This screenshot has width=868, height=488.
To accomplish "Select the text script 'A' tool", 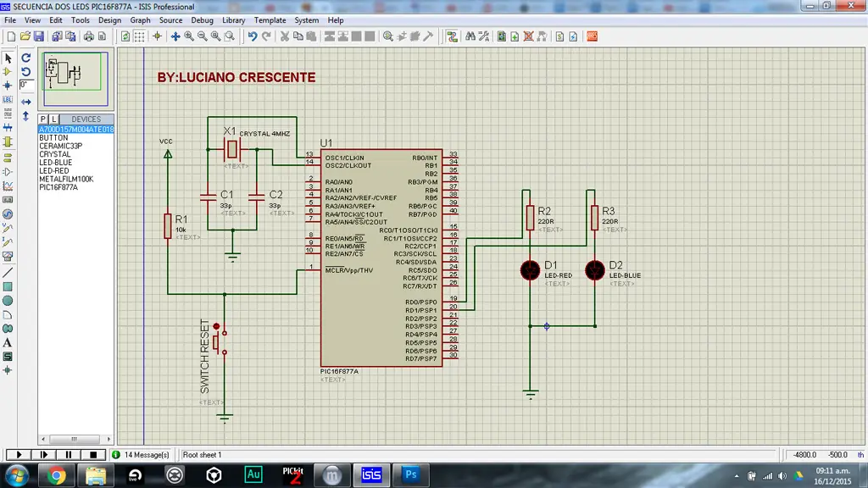I will click(8, 343).
